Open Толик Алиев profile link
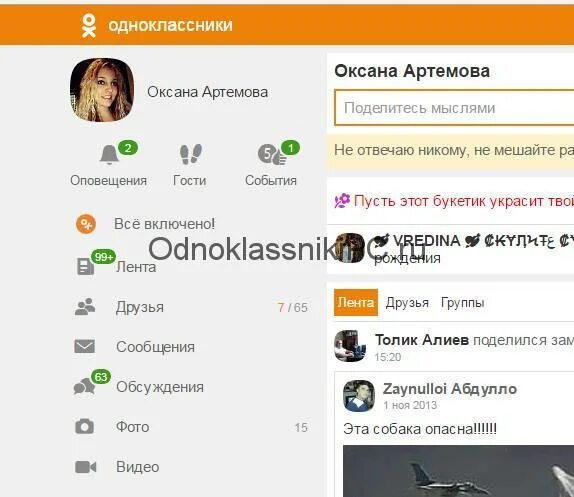 [x=422, y=340]
